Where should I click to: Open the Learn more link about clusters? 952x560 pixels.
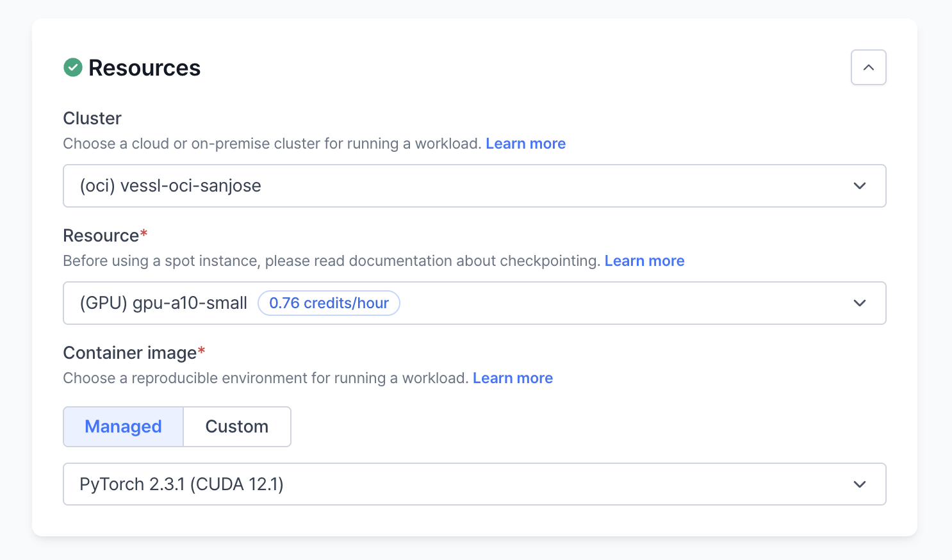(x=525, y=144)
